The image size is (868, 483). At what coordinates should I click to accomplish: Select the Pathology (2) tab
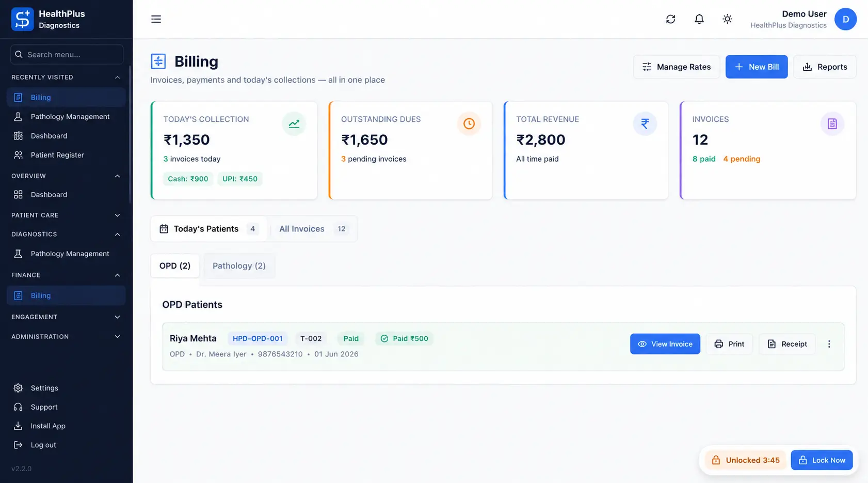239,266
